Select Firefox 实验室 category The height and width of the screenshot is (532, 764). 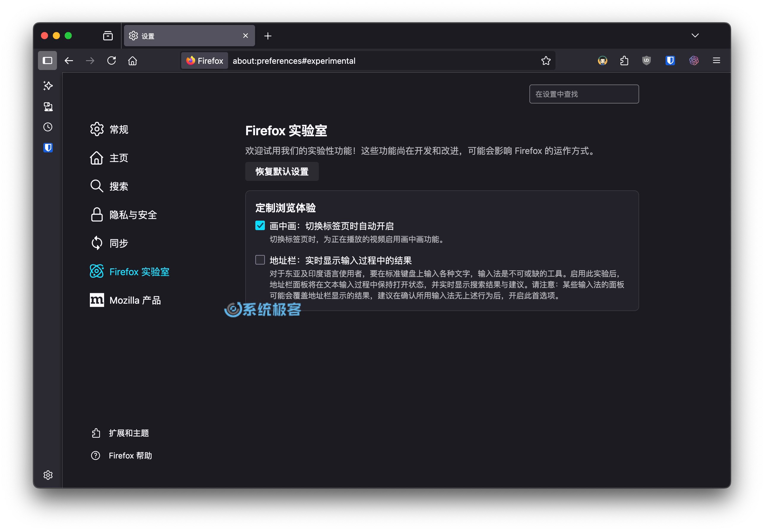click(x=129, y=272)
